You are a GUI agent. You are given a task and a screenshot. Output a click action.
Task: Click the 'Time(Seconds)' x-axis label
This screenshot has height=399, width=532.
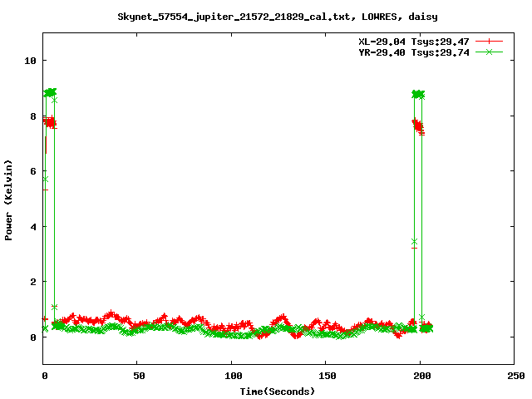278,391
